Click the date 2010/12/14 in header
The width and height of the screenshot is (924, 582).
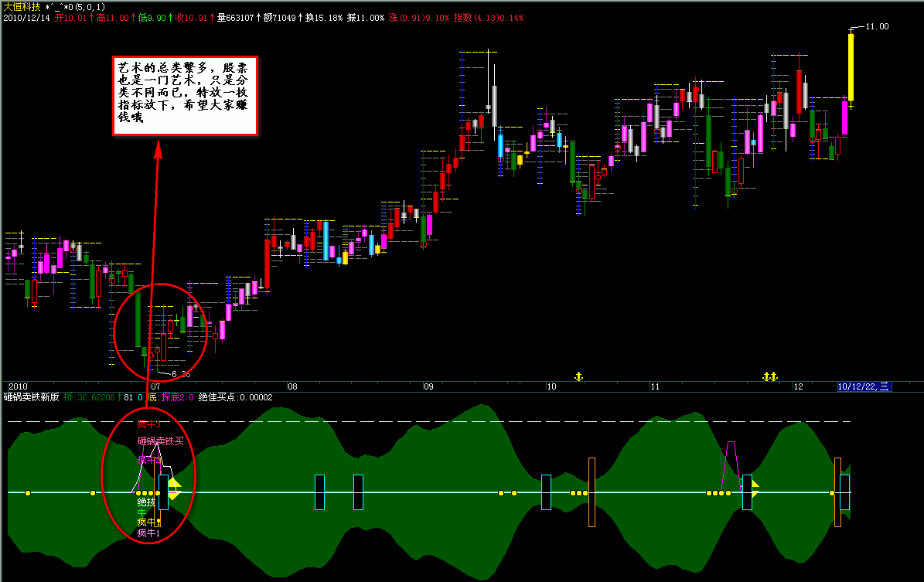pyautogui.click(x=26, y=18)
